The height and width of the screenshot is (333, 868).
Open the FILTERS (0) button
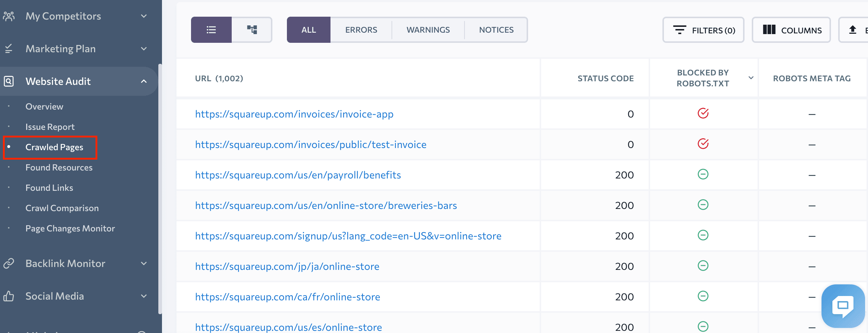pyautogui.click(x=703, y=30)
